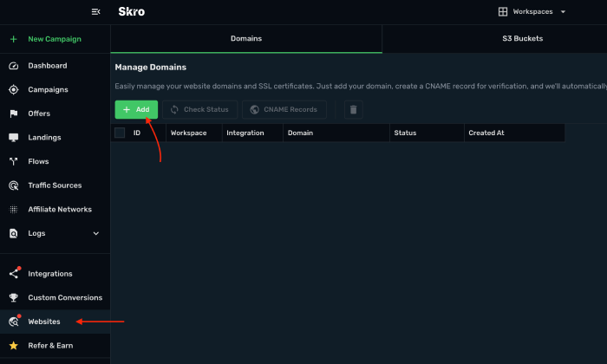Click the Landings monitor icon
Screen dimensions: 607x364
pos(14,138)
